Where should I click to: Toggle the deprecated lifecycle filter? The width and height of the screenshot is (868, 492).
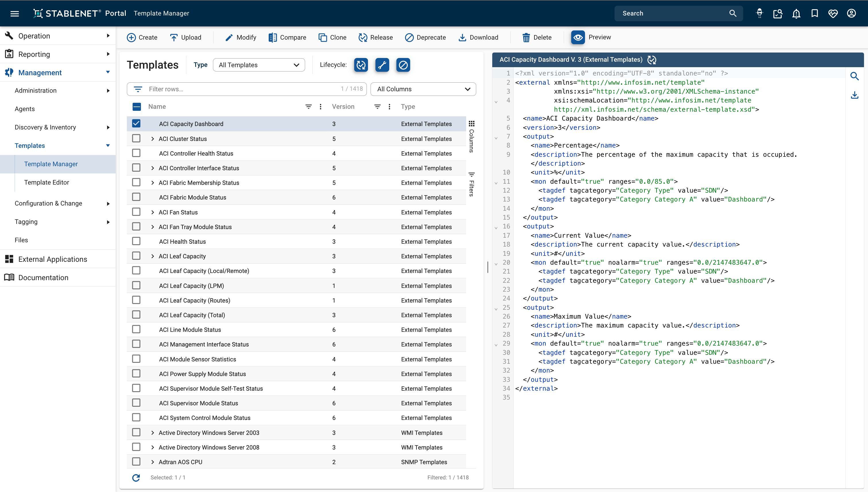coord(403,65)
